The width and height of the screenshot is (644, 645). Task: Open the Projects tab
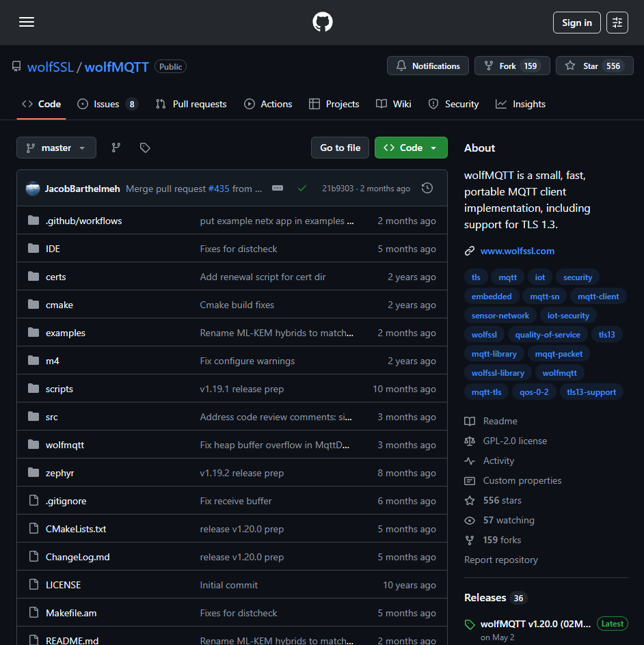(x=334, y=104)
